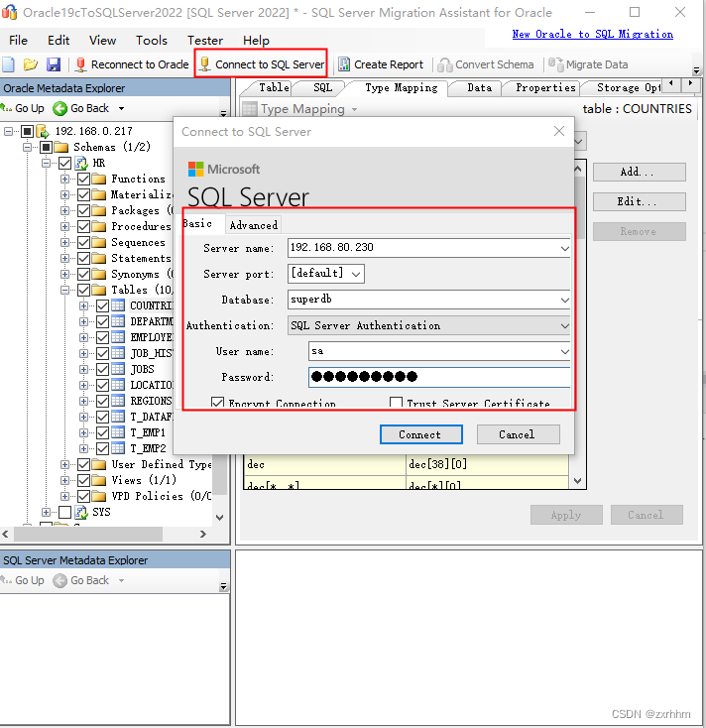
Task: Click the Add... button
Action: 639,172
